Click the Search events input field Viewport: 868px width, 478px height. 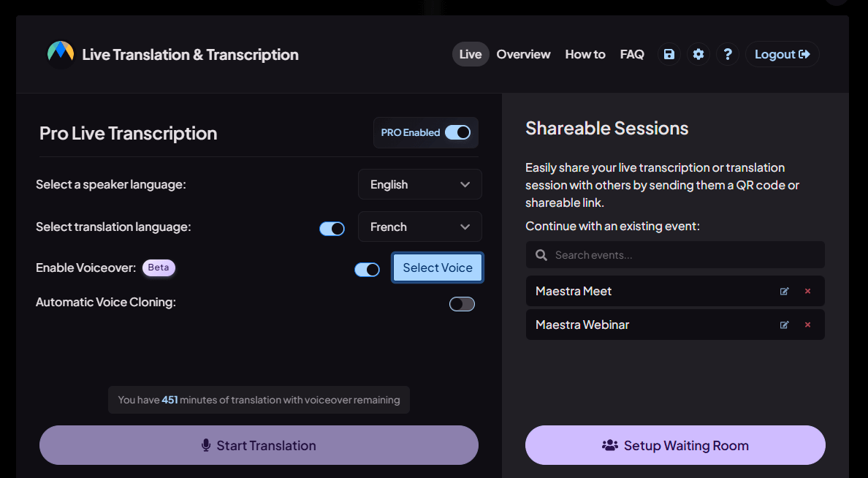(x=675, y=255)
